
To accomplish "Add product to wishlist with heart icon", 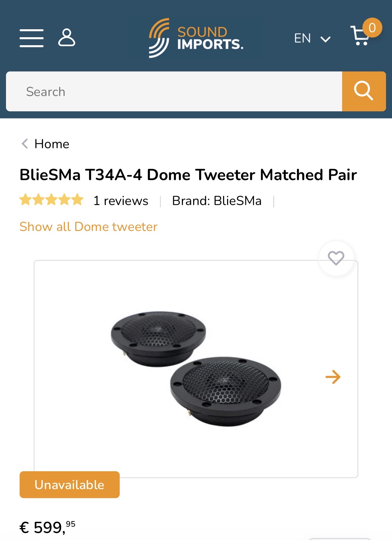I will tap(336, 258).
